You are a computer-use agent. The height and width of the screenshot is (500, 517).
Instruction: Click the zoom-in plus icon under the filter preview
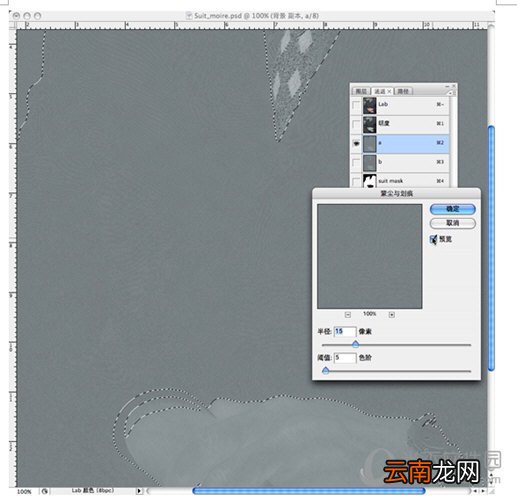[x=392, y=315]
